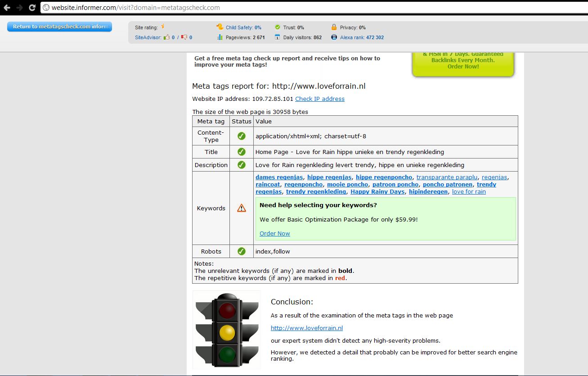Click the Alexa rank icon
Screen dimensions: 588x376
[x=334, y=37]
